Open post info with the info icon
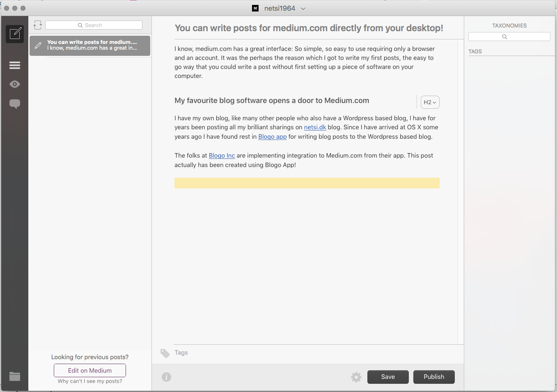Viewport: 557px width, 392px height. pos(166,377)
